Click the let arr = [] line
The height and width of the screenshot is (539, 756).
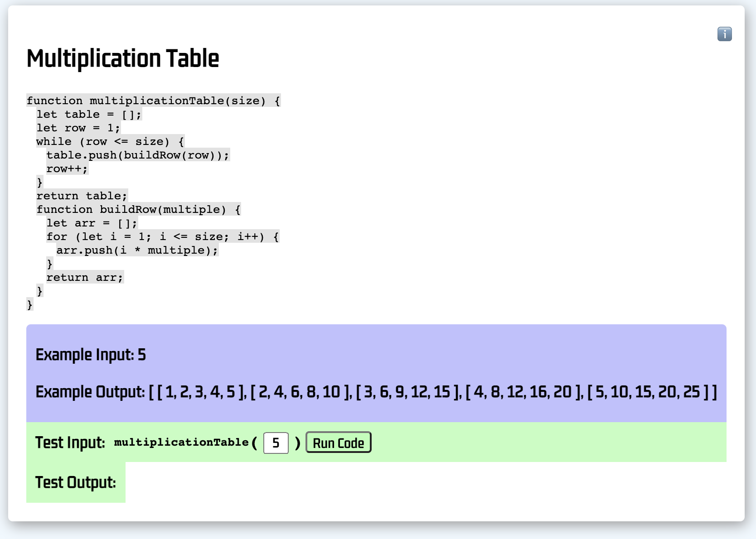pyautogui.click(x=92, y=223)
